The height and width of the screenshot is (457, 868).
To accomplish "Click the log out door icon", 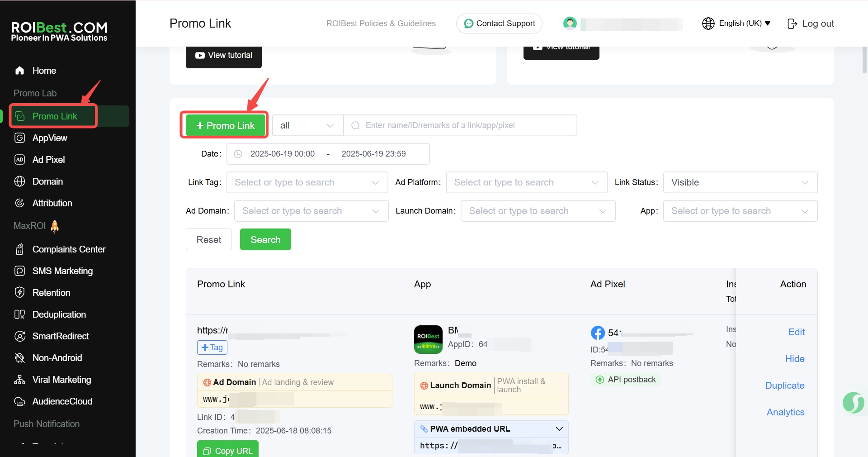I will (x=792, y=24).
